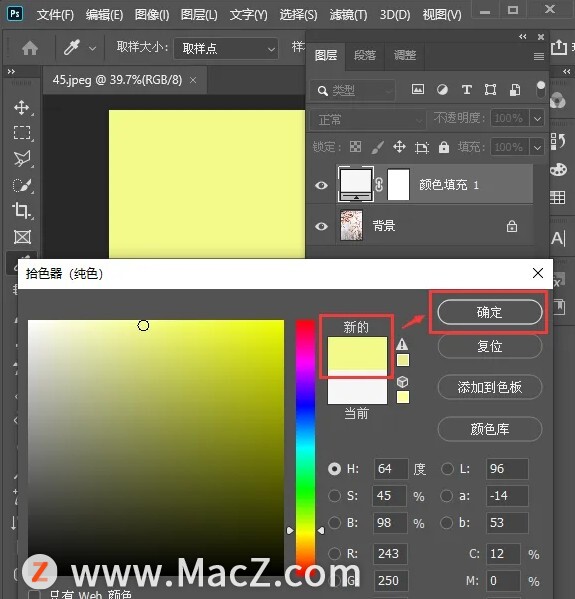Switch to the 段落 tab

pos(365,55)
